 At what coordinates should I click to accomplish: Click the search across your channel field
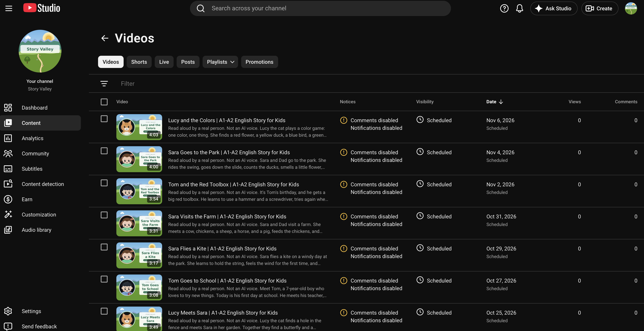point(320,8)
